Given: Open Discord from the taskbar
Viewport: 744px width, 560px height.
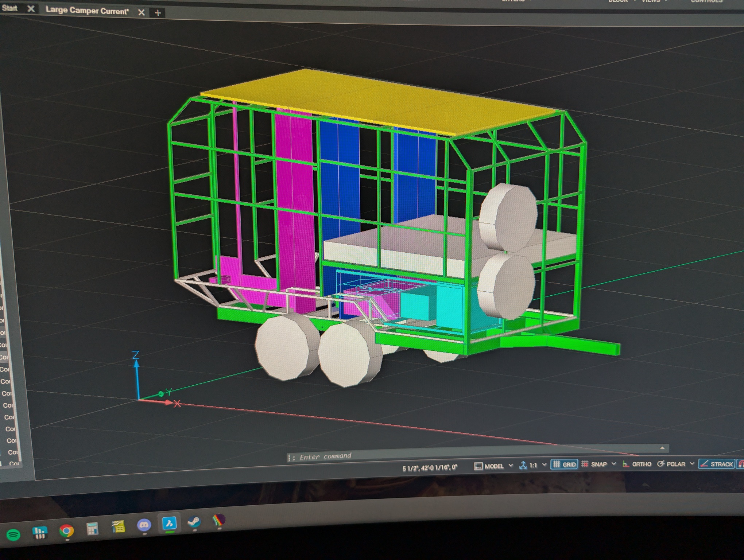Looking at the screenshot, I should [x=144, y=525].
